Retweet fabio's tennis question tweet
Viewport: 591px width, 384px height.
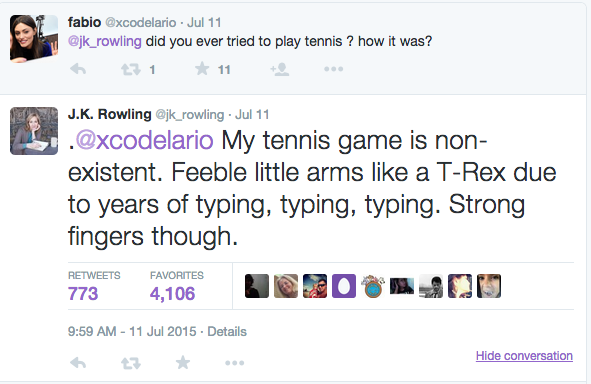point(130,69)
